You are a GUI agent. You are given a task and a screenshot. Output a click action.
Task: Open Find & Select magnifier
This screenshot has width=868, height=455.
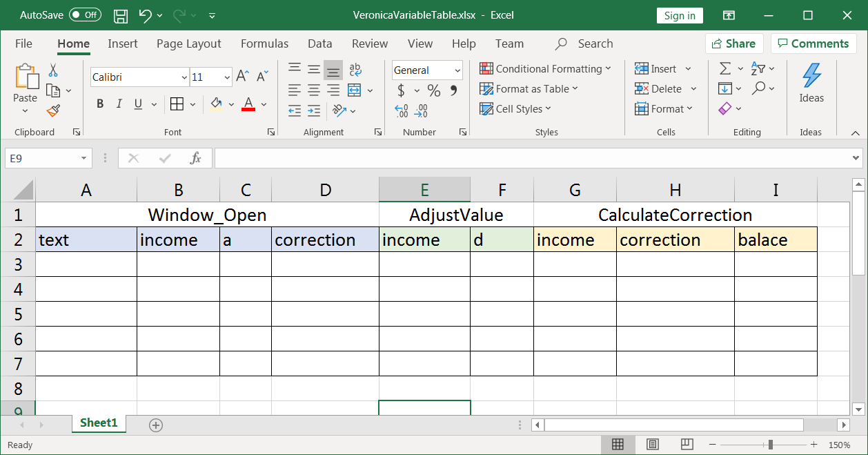tap(759, 88)
